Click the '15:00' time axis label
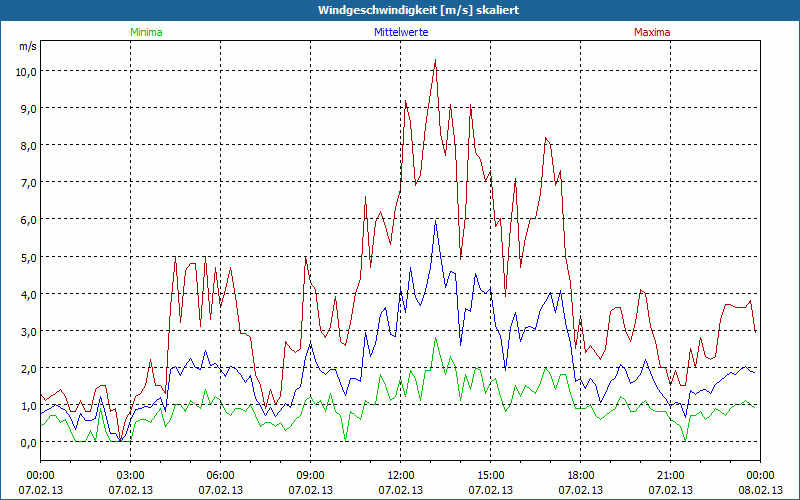 coord(490,476)
